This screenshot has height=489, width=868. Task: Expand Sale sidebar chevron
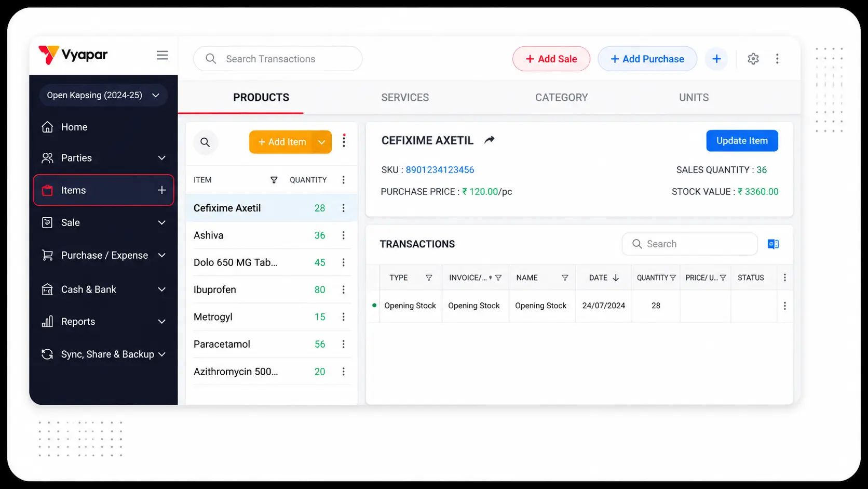tap(162, 222)
